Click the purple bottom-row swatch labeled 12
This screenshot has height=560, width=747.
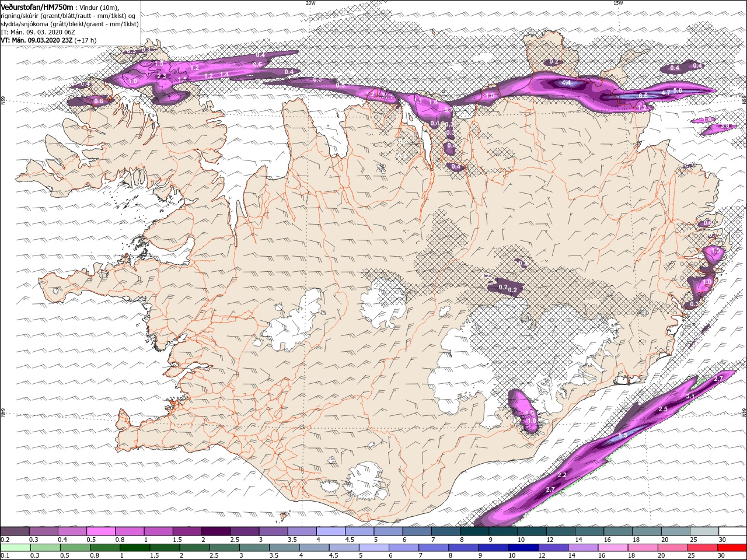coord(553,548)
